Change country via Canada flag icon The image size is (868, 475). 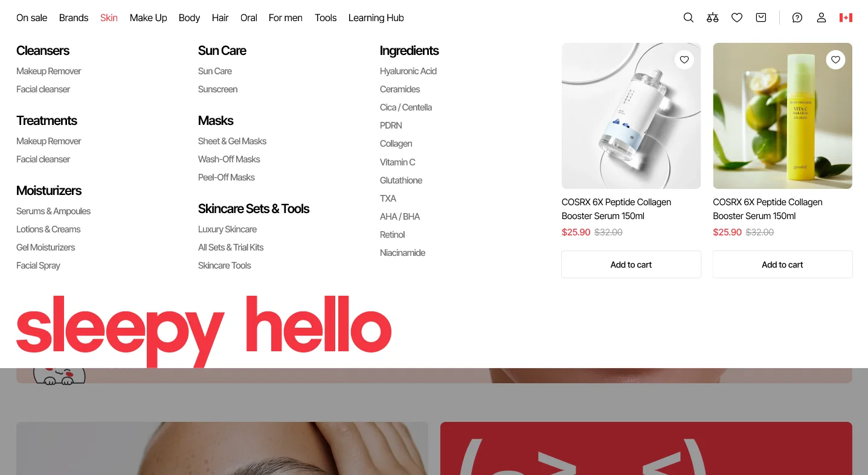(x=846, y=18)
